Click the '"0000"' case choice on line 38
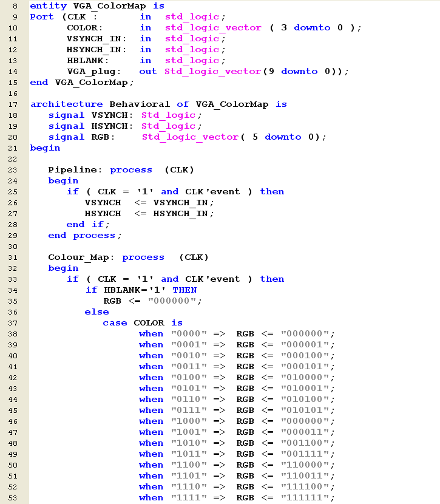Image resolution: width=440 pixels, height=504 pixels. (x=189, y=333)
